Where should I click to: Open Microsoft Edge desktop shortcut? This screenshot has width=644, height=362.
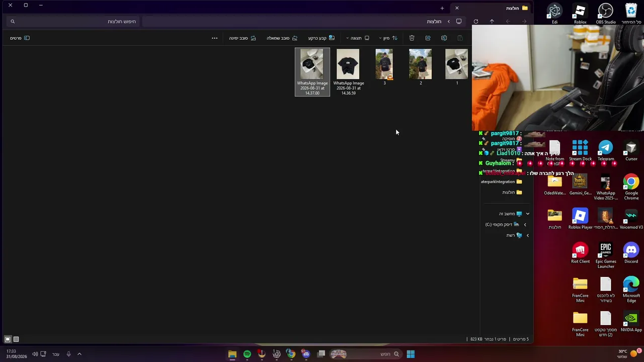[631, 290]
